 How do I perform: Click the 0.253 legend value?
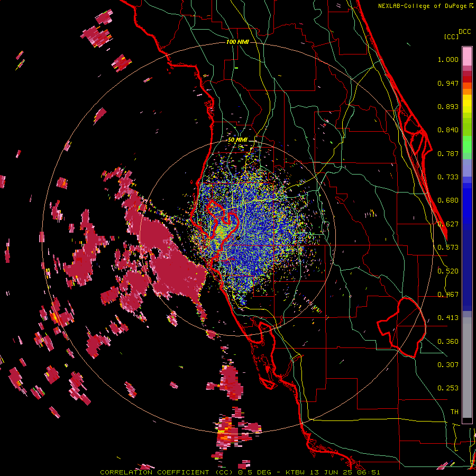point(448,388)
